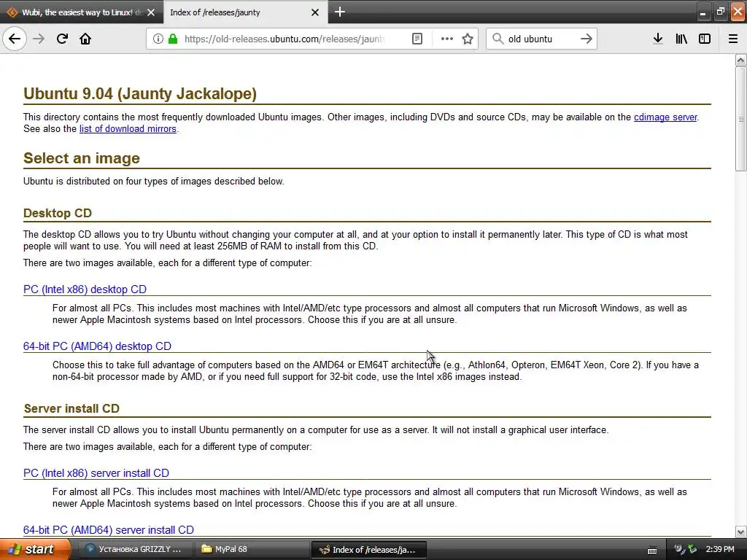Image resolution: width=747 pixels, height=560 pixels.
Task: Click the search magnifier icon
Action: click(x=498, y=39)
